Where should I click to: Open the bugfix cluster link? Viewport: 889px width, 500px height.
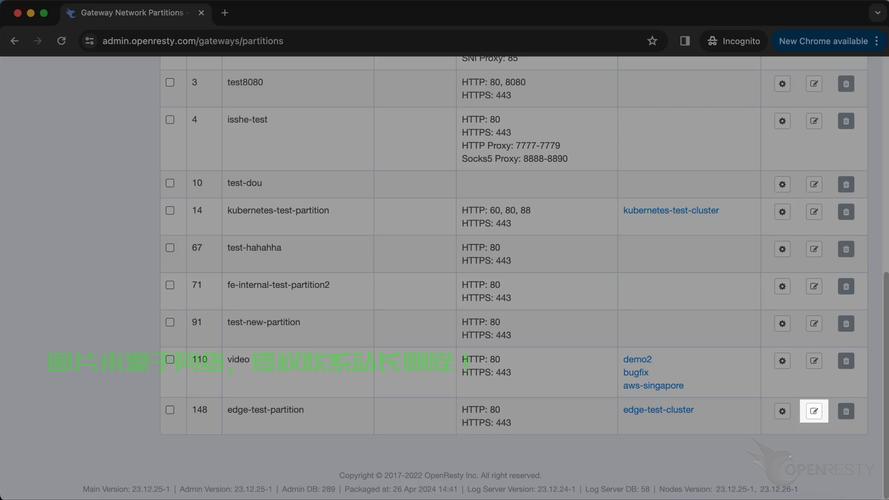(636, 372)
